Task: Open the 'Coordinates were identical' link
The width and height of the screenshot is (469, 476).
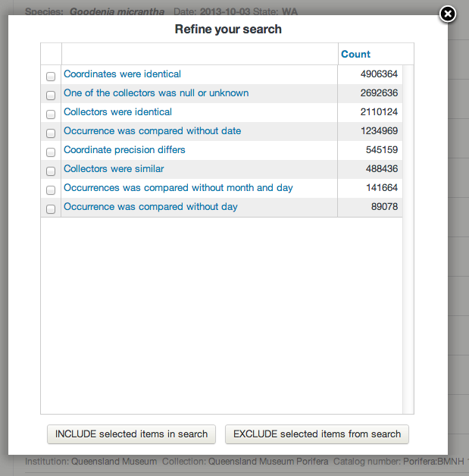Action: coord(122,74)
